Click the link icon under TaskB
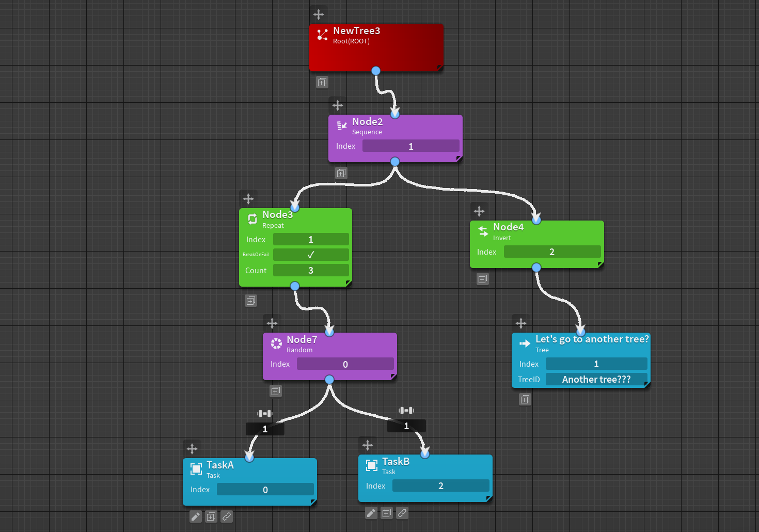This screenshot has width=759, height=532. pyautogui.click(x=402, y=513)
